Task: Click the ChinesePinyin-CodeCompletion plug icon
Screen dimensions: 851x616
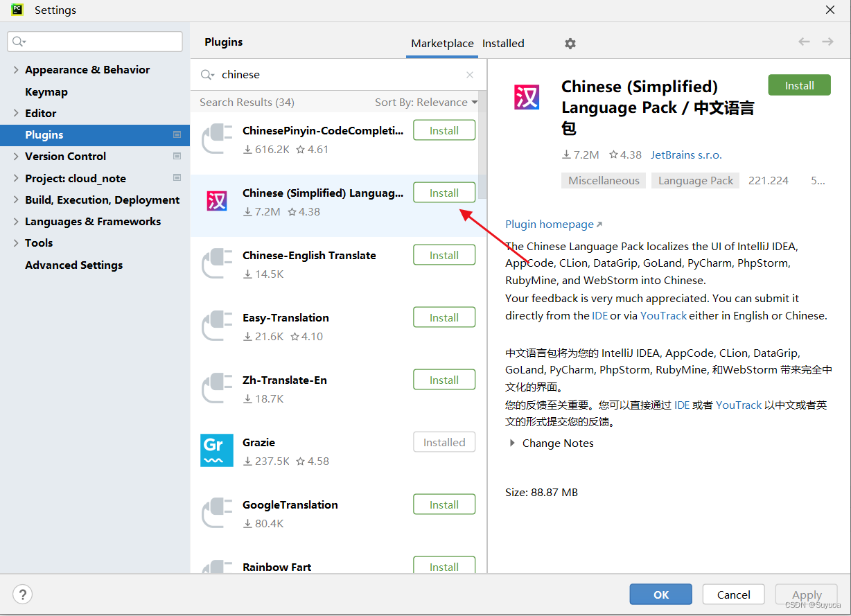Action: [217, 139]
